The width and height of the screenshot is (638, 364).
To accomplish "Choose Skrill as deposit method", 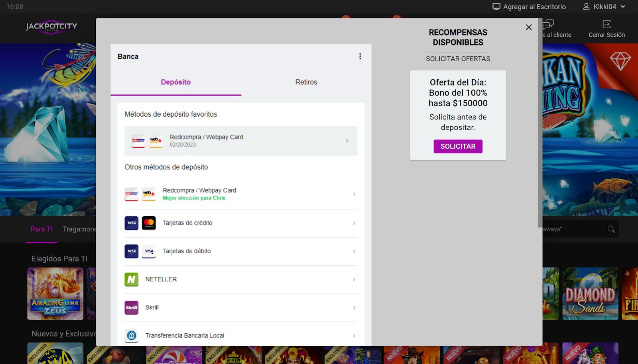I will [x=241, y=307].
